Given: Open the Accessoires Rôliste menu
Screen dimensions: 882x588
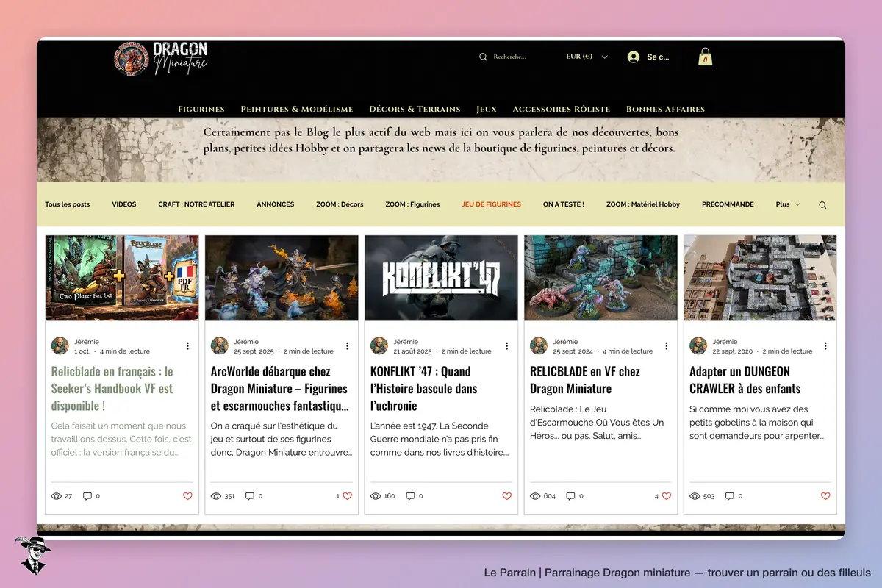Looking at the screenshot, I should coord(562,109).
